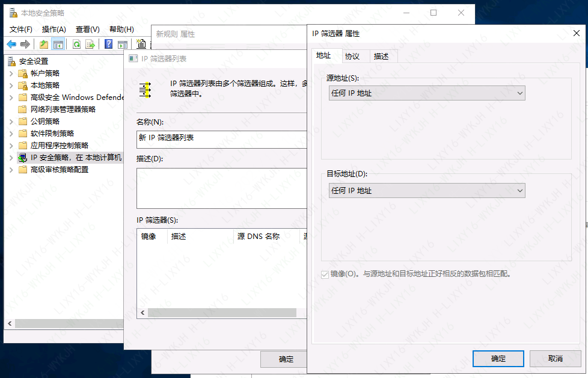Open the 文件(F) menu
The width and height of the screenshot is (588, 378).
tap(20, 29)
